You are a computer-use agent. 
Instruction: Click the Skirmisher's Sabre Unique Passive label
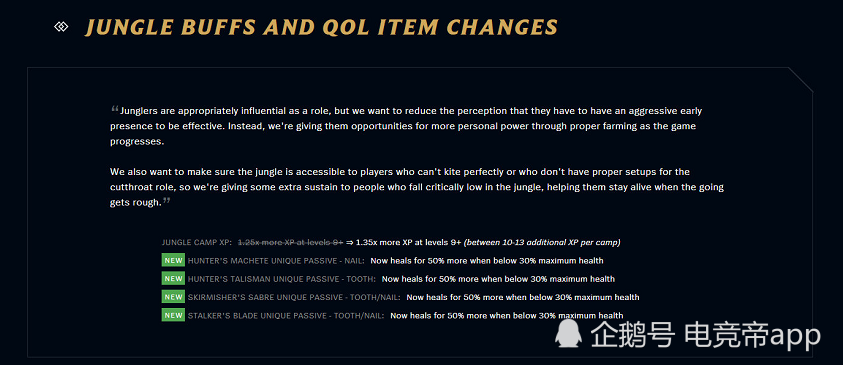coord(294,297)
